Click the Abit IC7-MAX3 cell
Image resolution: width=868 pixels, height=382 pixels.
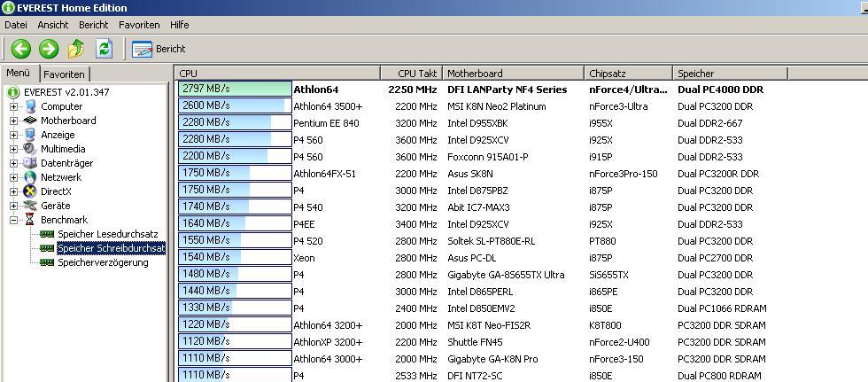coord(478,207)
